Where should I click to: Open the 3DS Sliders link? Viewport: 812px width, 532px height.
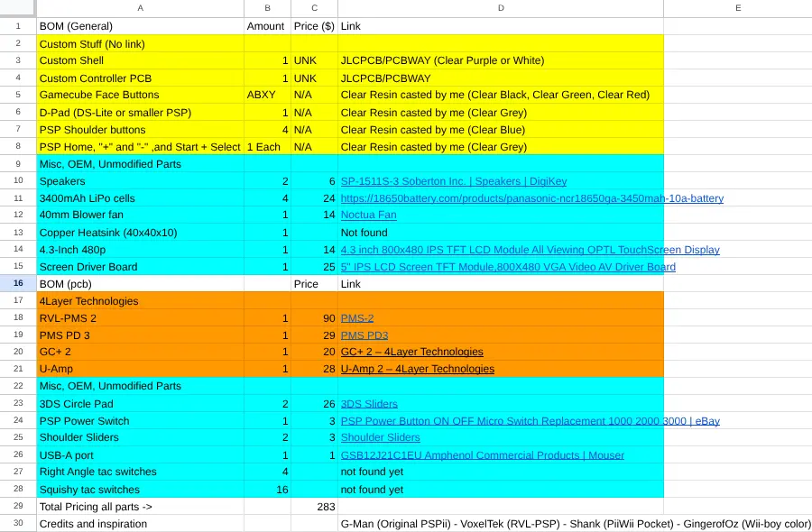(x=369, y=404)
